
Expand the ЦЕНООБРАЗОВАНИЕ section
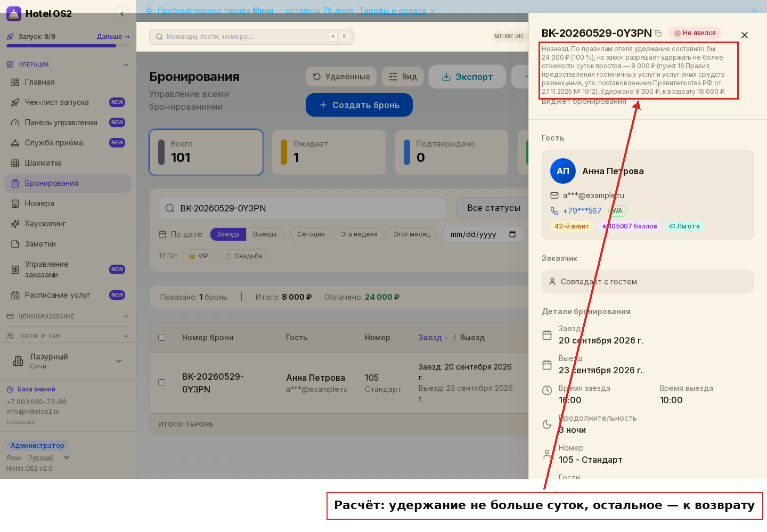point(68,316)
